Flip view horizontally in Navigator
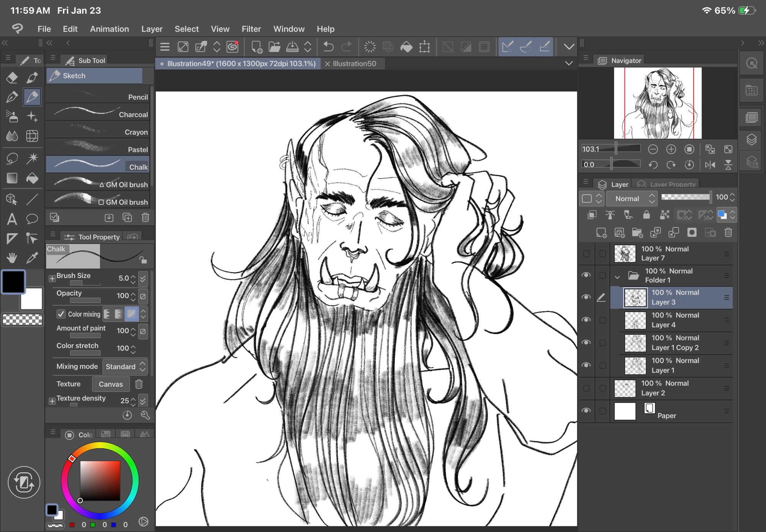Screen dimensions: 766x532 coord(710,165)
